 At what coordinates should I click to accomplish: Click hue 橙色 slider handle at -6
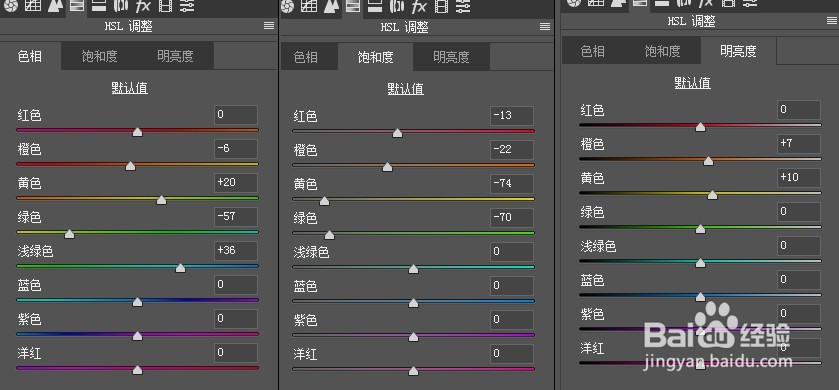click(x=131, y=166)
